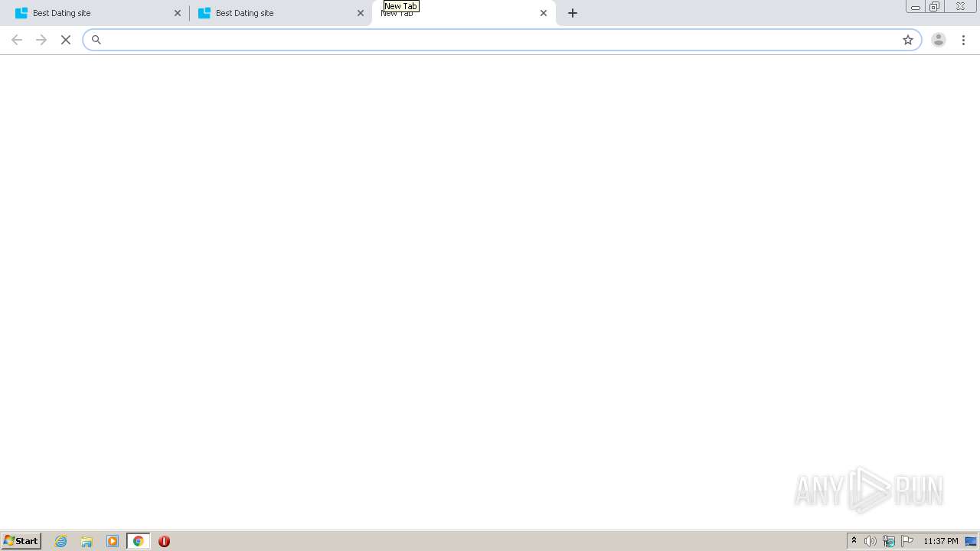Click the Show desktop button

click(x=972, y=541)
